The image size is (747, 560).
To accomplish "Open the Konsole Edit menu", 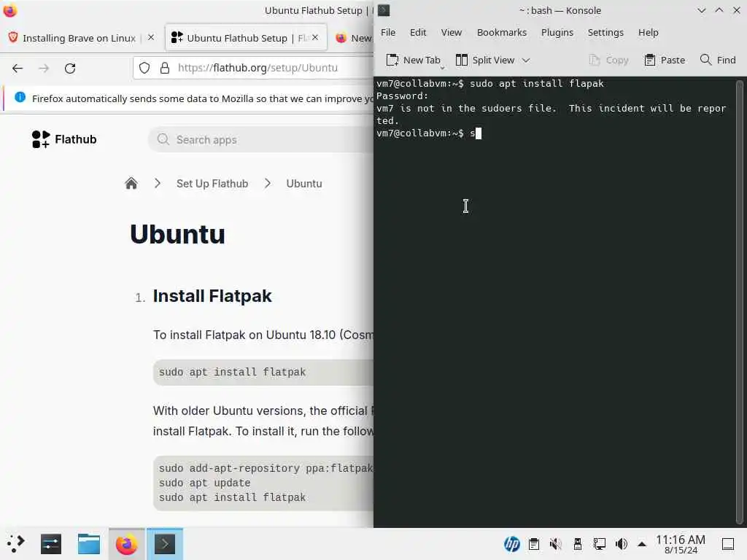I will (418, 32).
